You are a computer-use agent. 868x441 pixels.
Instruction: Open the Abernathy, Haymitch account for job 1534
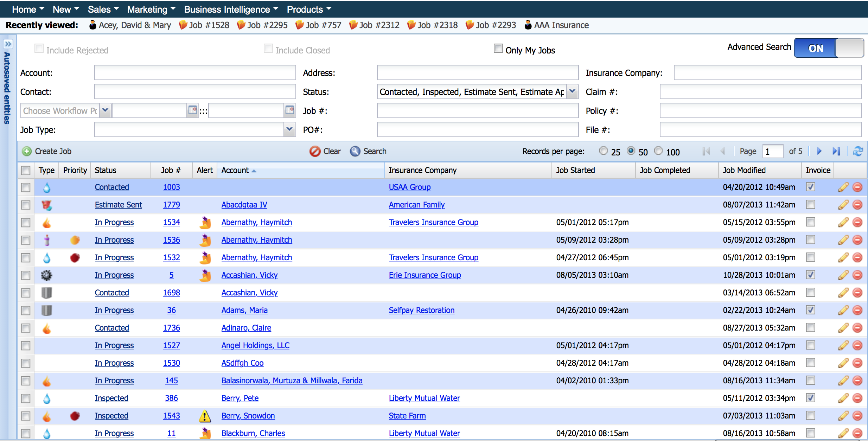(x=257, y=222)
